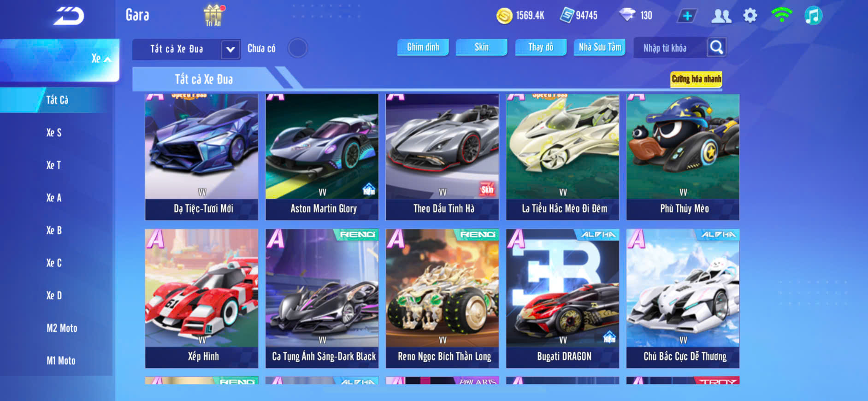Screen dimensions: 868x401
Task: Click the Cường hóa nhanh button
Action: coord(696,79)
